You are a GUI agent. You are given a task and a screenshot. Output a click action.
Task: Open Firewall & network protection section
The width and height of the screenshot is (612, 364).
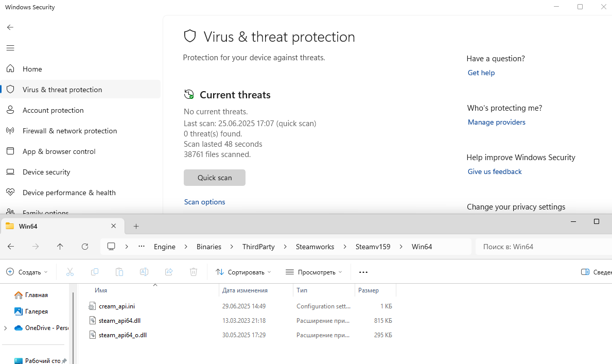tap(80, 131)
